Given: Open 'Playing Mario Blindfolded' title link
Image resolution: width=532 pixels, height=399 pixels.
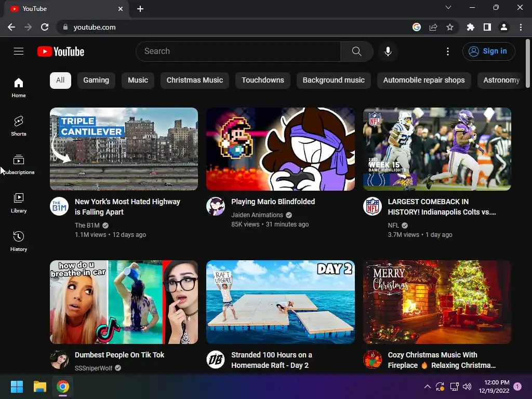Looking at the screenshot, I should click(273, 202).
